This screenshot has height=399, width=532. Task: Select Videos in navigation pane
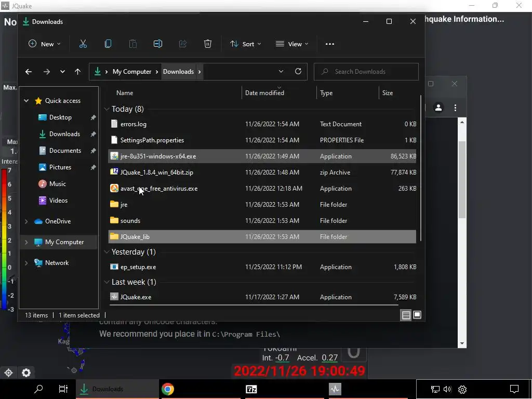pyautogui.click(x=58, y=201)
